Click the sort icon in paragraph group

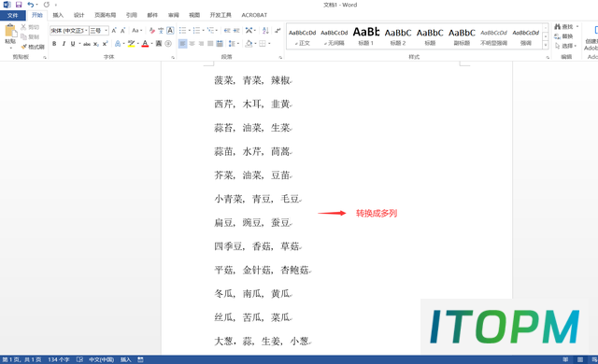tap(265, 31)
